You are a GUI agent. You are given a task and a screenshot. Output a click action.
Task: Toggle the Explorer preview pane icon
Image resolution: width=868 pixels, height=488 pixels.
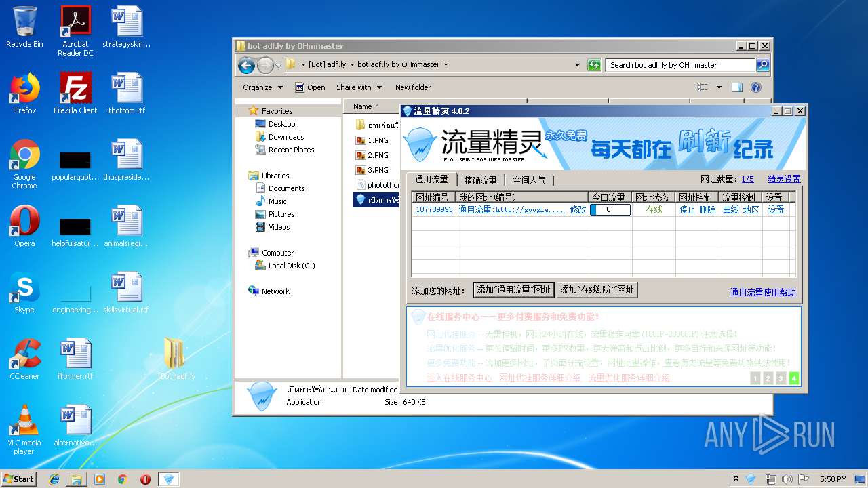pos(737,87)
